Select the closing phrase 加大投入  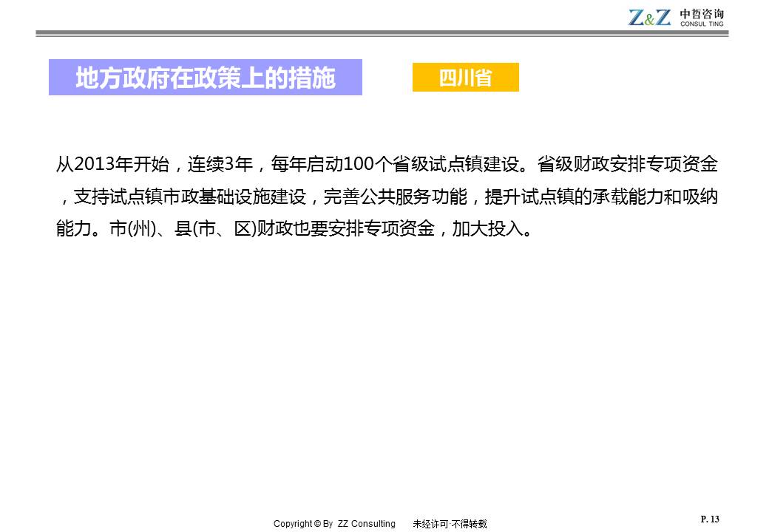tap(487, 230)
